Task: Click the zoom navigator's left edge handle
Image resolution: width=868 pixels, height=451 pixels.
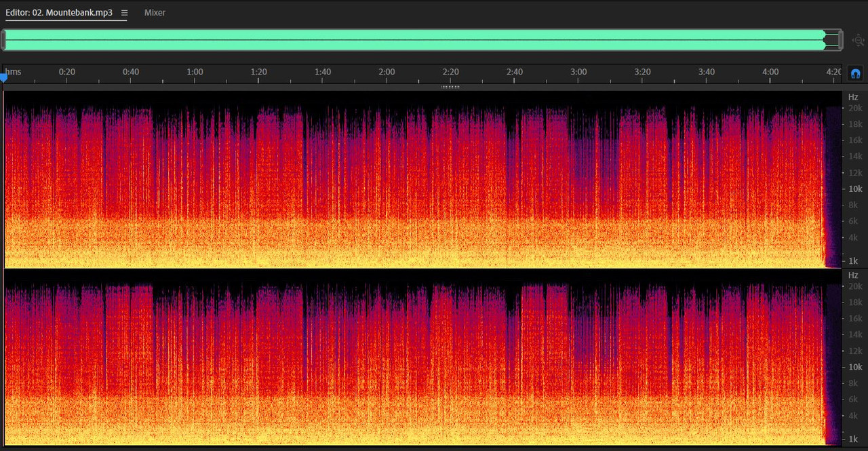Action: (x=3, y=40)
